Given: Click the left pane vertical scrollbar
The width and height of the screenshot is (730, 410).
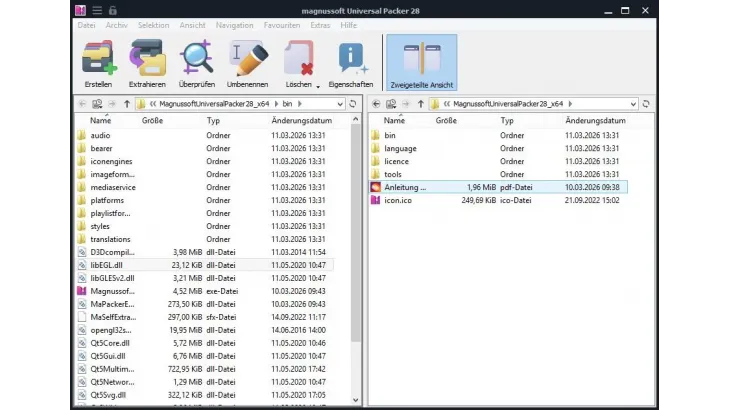Looking at the screenshot, I should (357, 250).
